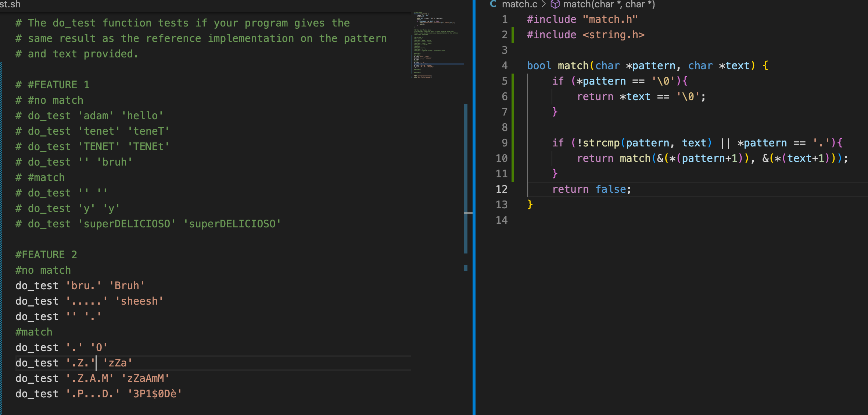Image resolution: width=868 pixels, height=415 pixels.
Task: Click green modified gutter bar at line 9
Action: click(513, 143)
